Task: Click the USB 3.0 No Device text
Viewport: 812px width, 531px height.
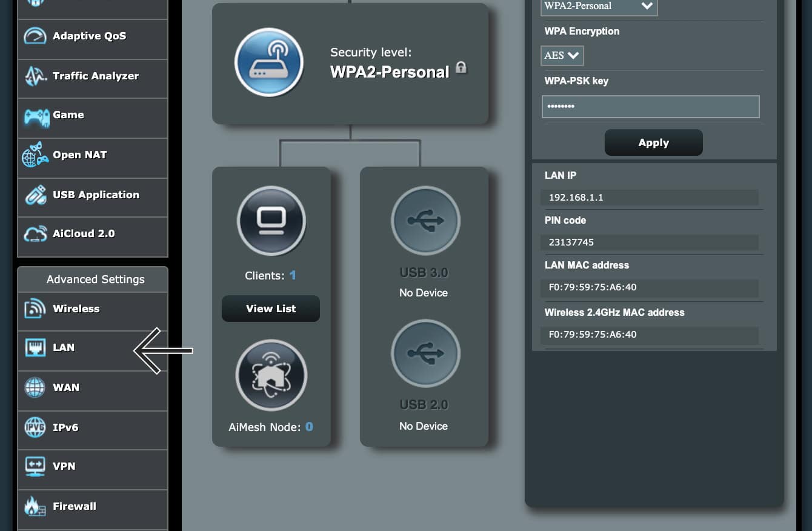Action: tap(424, 293)
